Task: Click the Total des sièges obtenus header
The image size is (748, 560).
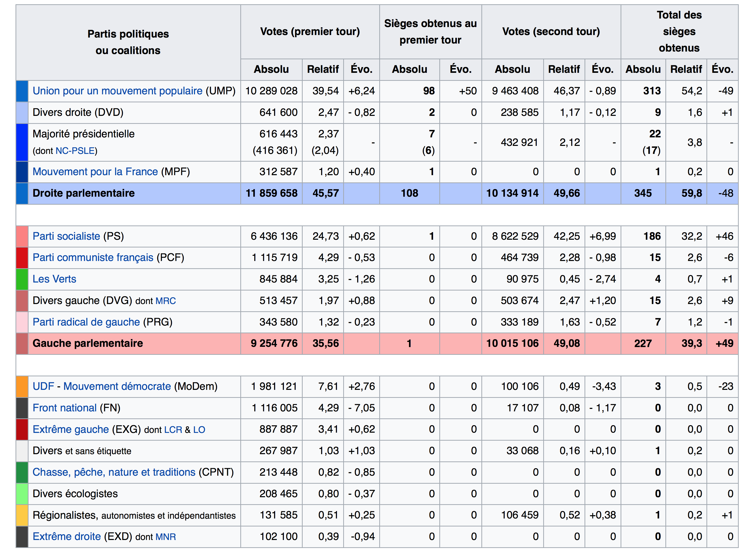Action: click(x=679, y=32)
